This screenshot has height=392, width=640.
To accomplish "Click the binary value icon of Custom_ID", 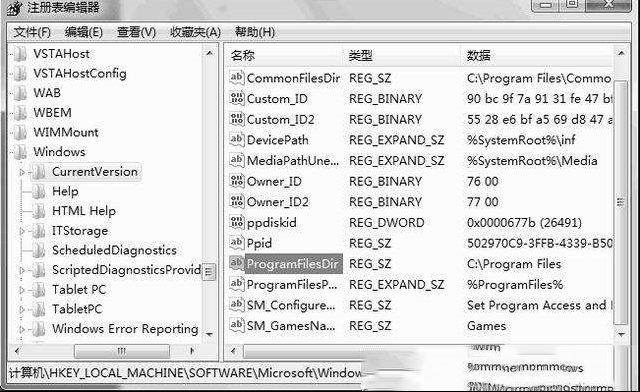I will (x=237, y=98).
